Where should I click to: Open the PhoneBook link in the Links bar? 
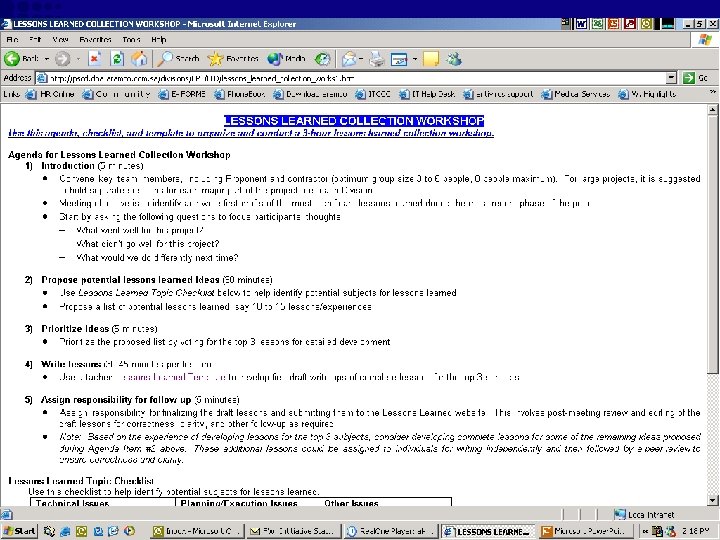[240, 94]
